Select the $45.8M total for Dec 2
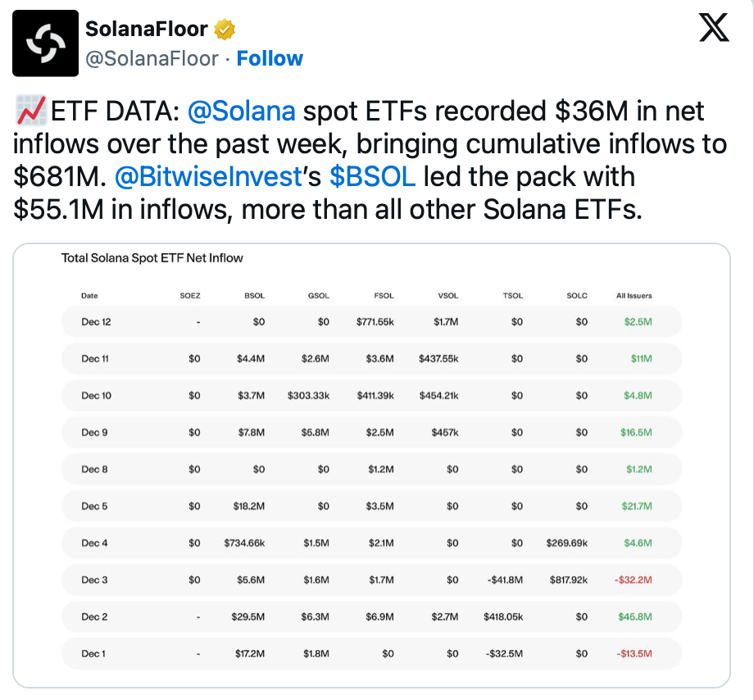 tap(637, 617)
